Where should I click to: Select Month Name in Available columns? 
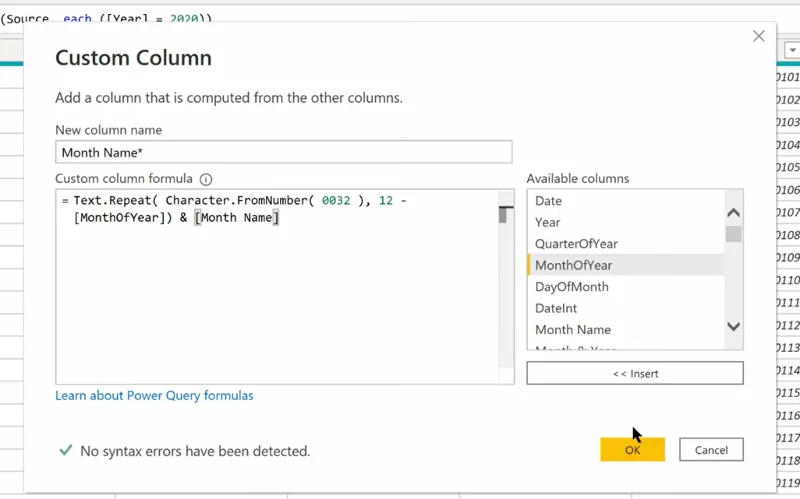(x=626, y=329)
